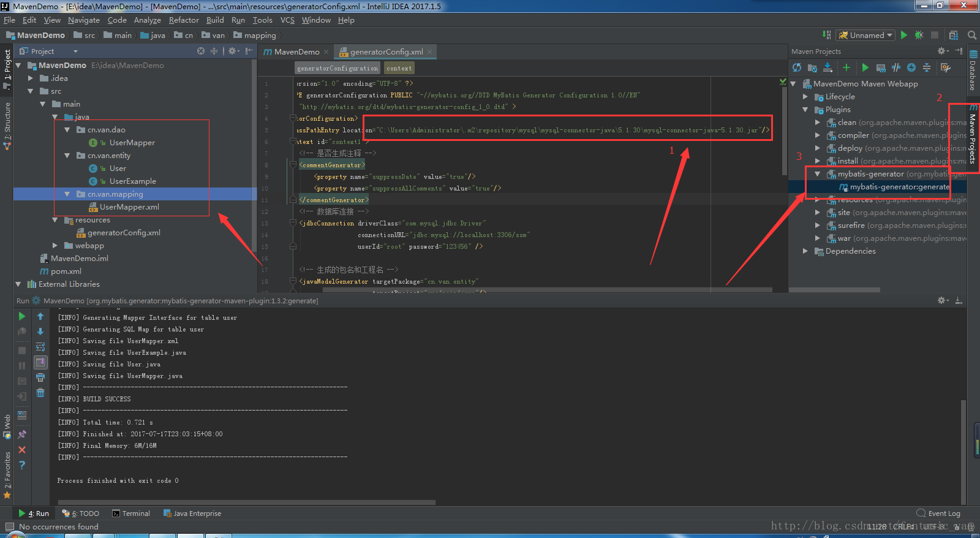Expand the webapp folder
This screenshot has height=538, width=980.
click(x=55, y=246)
